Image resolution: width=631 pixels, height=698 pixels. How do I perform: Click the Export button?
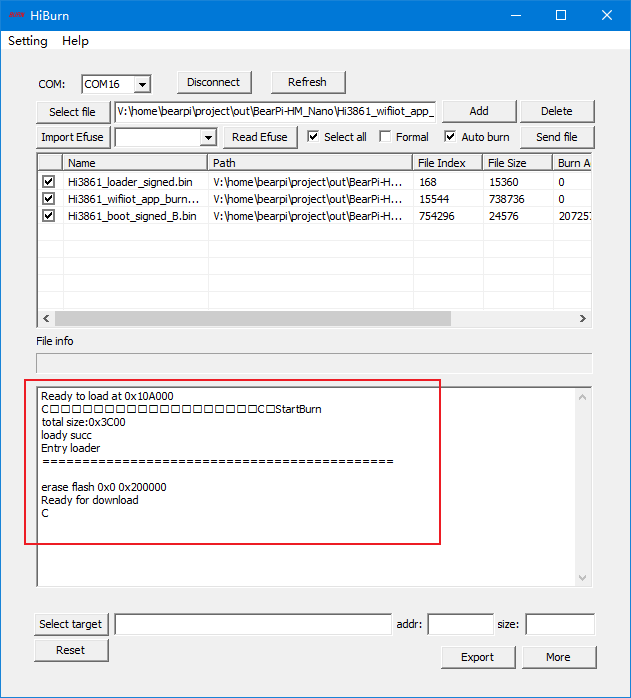[478, 657]
